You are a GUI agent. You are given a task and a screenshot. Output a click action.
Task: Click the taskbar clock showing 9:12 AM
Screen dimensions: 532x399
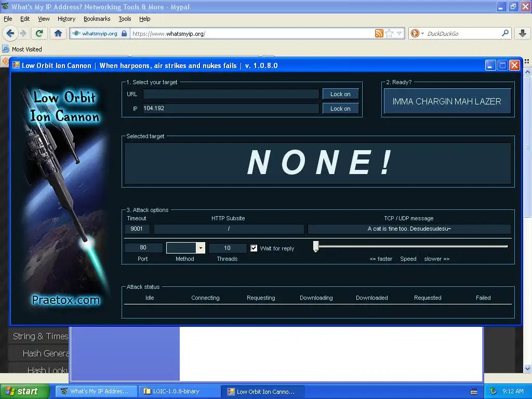(513, 391)
